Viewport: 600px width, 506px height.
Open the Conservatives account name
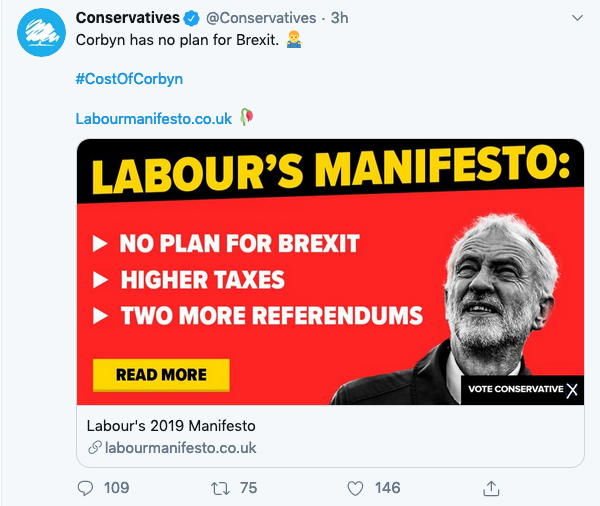coord(128,18)
